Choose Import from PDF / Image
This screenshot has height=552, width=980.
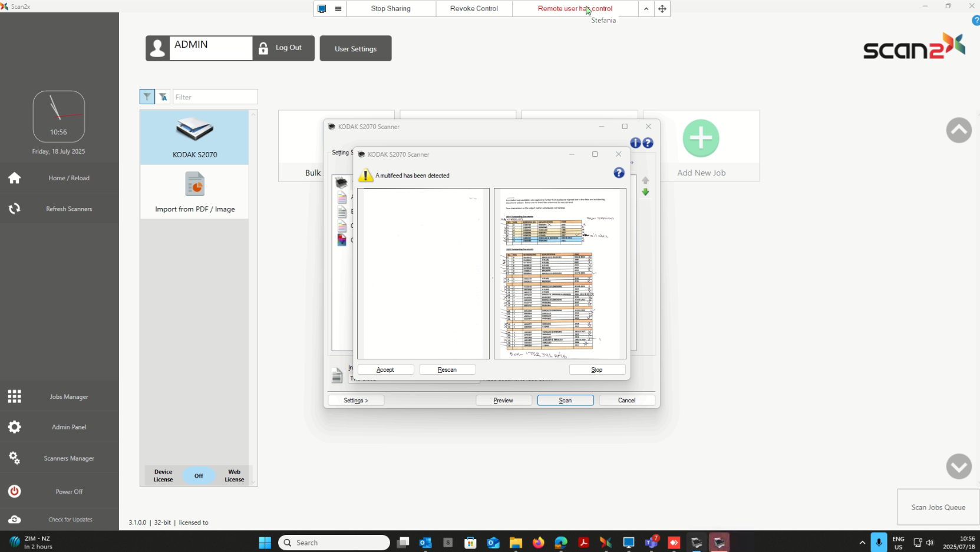pyautogui.click(x=194, y=192)
